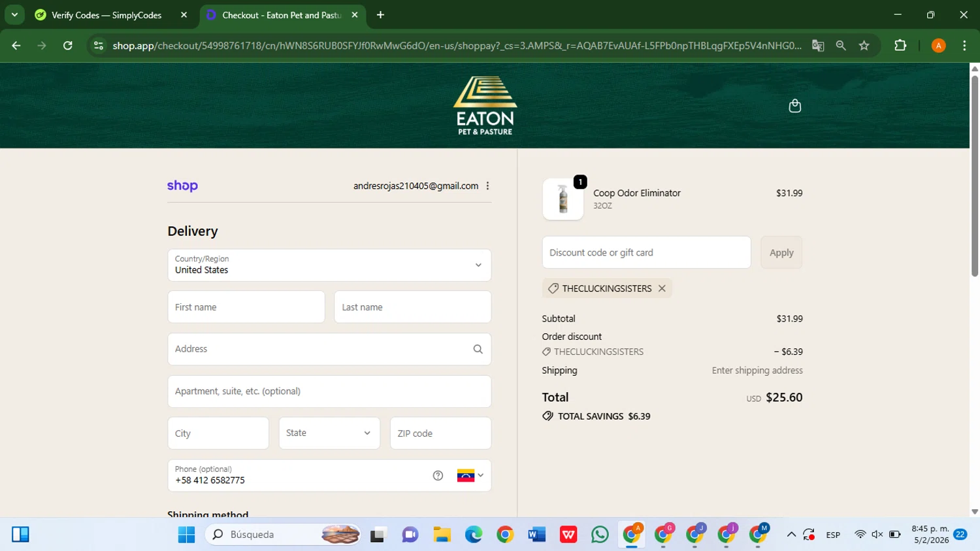The image size is (980, 551).
Task: Open WhatsApp from the taskbar
Action: [600, 535]
